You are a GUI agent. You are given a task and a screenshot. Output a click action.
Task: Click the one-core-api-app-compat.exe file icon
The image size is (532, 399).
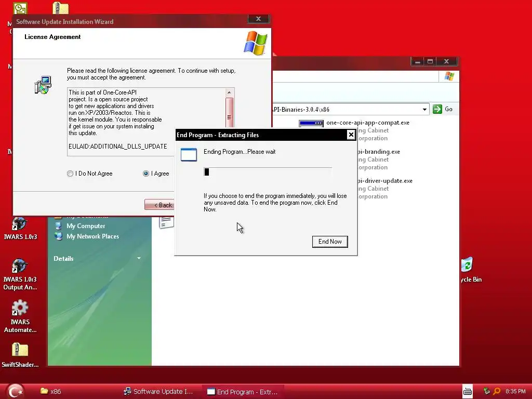point(311,124)
